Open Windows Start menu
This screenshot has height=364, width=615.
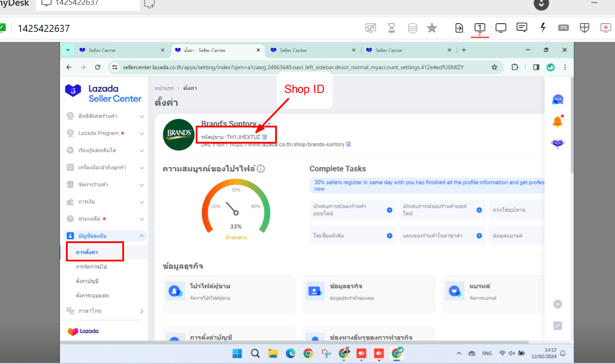coord(238,353)
